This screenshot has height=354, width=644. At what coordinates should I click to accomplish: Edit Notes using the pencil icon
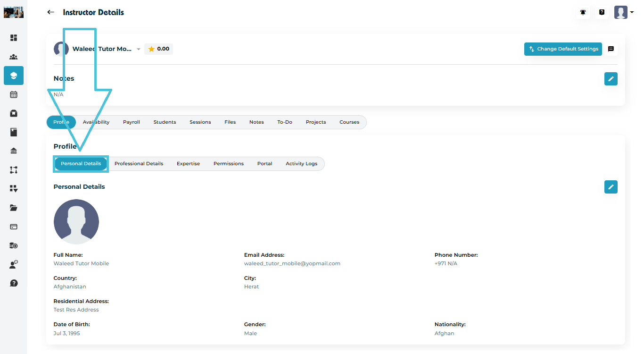[x=611, y=79]
